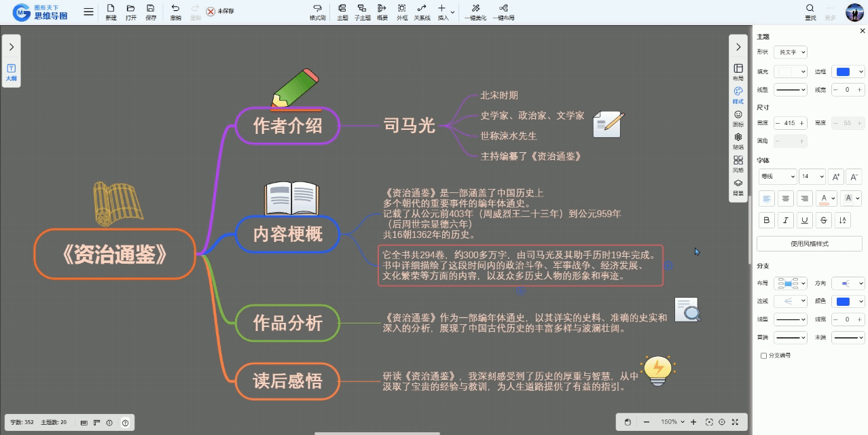Open the blue 边框 border color swatch
Image resolution: width=868 pixels, height=435 pixels.
849,71
